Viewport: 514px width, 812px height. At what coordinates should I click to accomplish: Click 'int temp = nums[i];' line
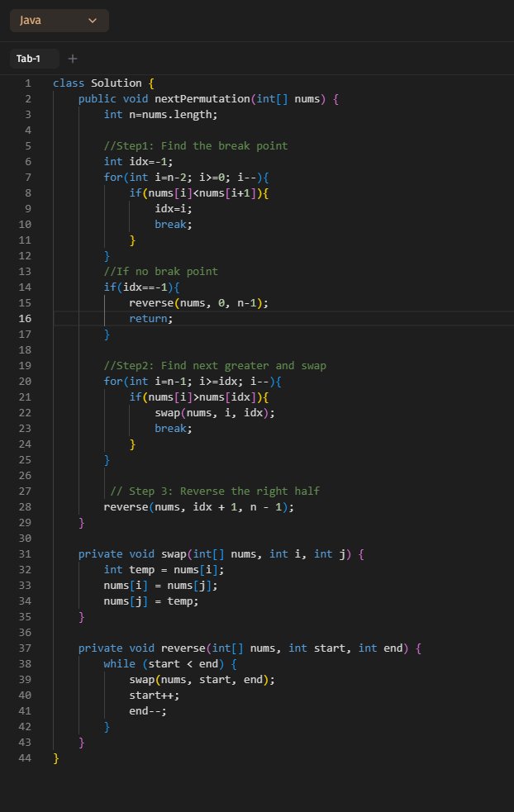point(164,570)
